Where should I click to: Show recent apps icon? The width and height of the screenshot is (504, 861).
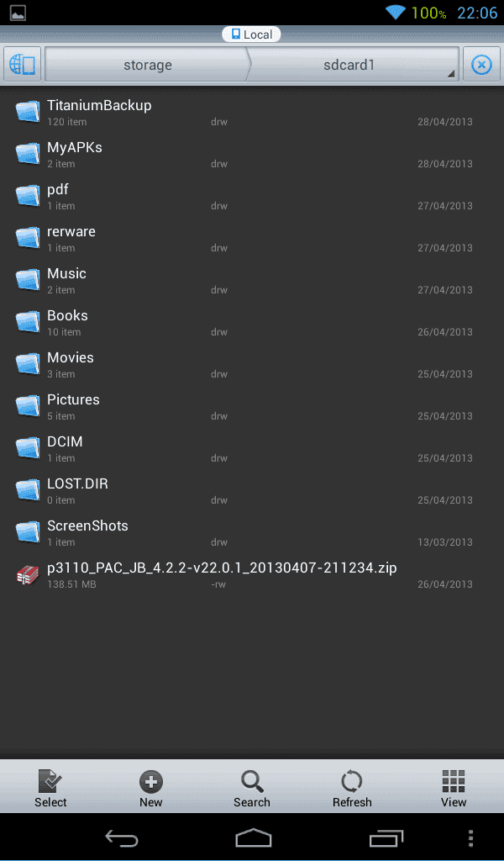pos(386,838)
